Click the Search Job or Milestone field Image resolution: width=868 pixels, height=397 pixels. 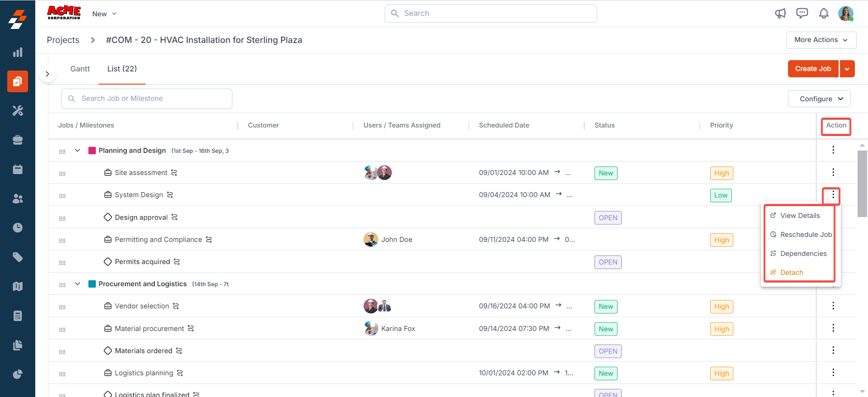147,99
